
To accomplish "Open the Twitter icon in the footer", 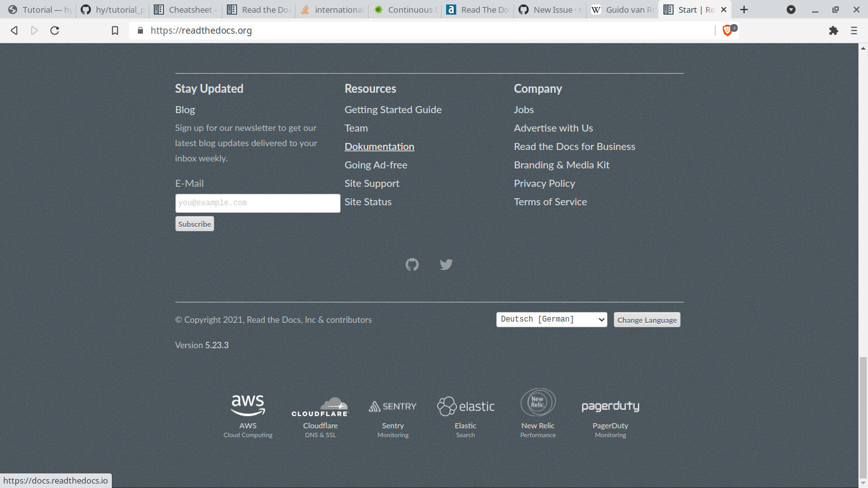I will tap(446, 264).
